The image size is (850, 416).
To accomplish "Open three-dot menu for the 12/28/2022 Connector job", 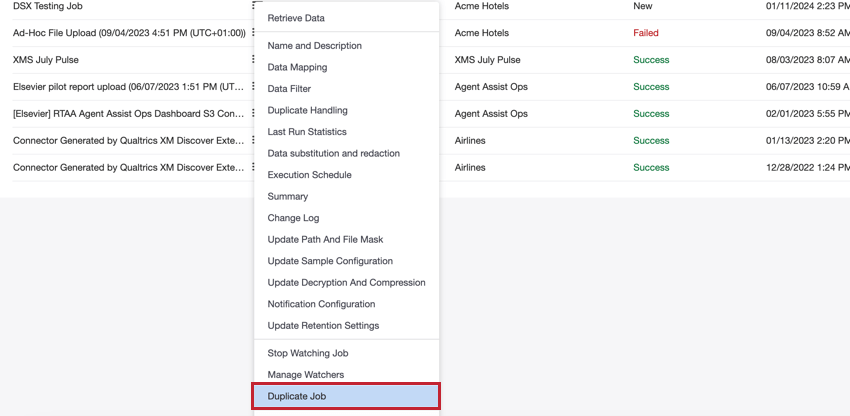I will [x=253, y=167].
